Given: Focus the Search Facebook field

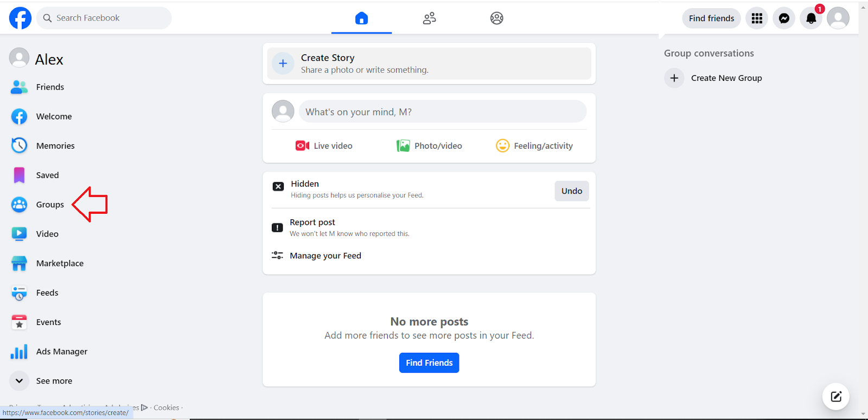Looking at the screenshot, I should tap(104, 18).
